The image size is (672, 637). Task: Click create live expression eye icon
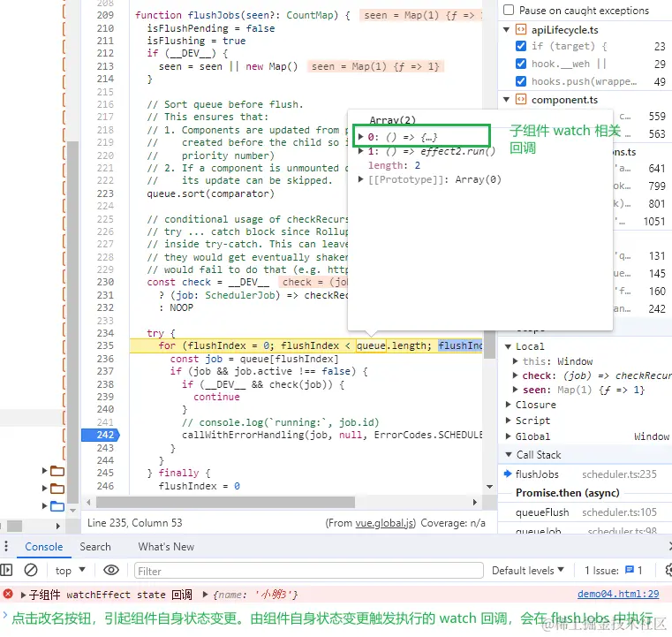pos(111,570)
